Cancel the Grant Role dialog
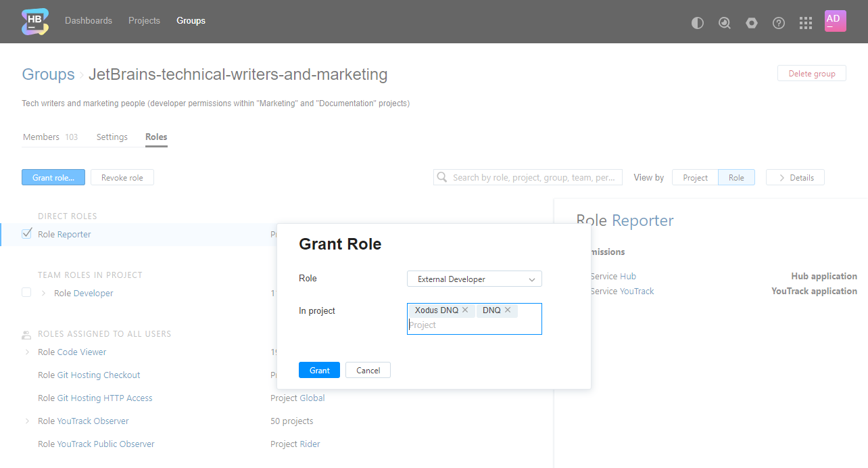 point(368,370)
